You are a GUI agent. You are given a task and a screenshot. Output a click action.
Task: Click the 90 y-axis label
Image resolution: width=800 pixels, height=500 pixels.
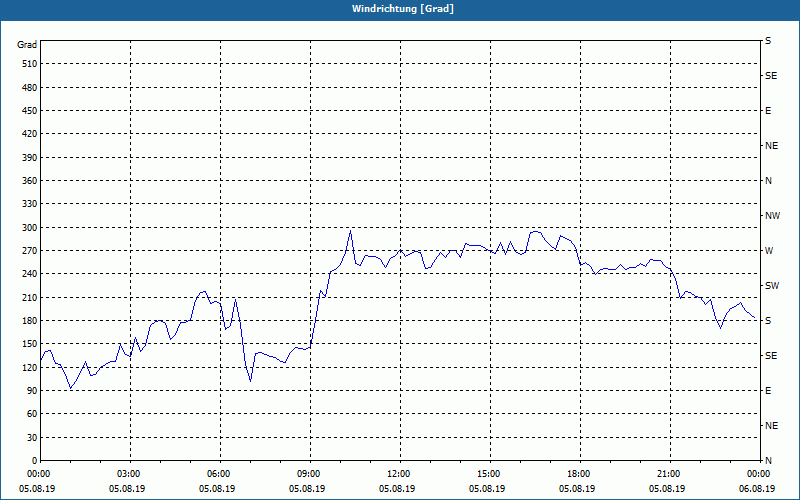coord(32,391)
